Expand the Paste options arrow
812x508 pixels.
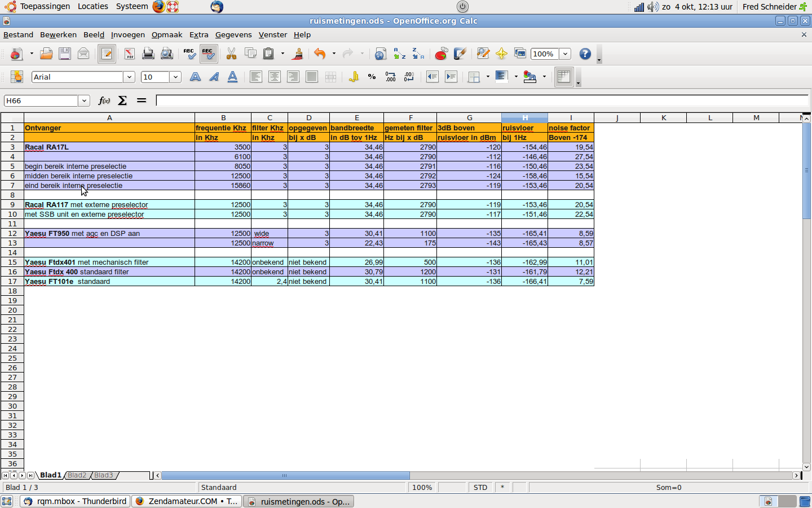tap(283, 54)
